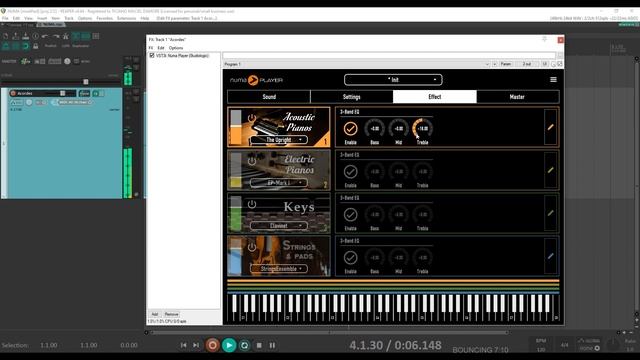This screenshot has height=360, width=640.
Task: Open File menu in REAPER menu bar
Action: 5,18
